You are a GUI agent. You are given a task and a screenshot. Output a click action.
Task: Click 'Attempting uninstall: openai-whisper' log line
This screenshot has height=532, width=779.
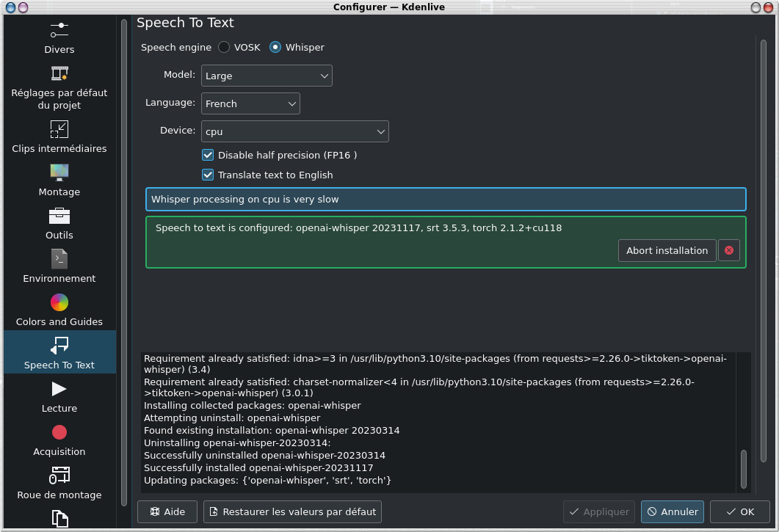tap(232, 418)
